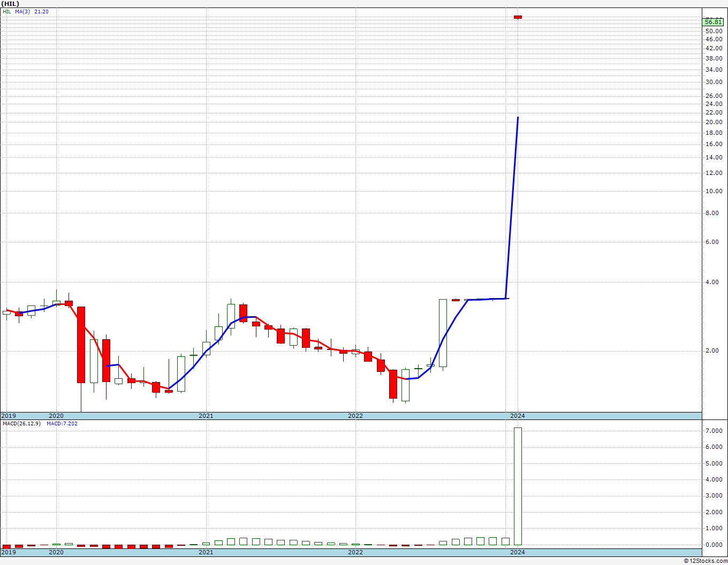The width and height of the screenshot is (728, 565).
Task: Click the (HIL) chart title
Action: coord(11,4)
